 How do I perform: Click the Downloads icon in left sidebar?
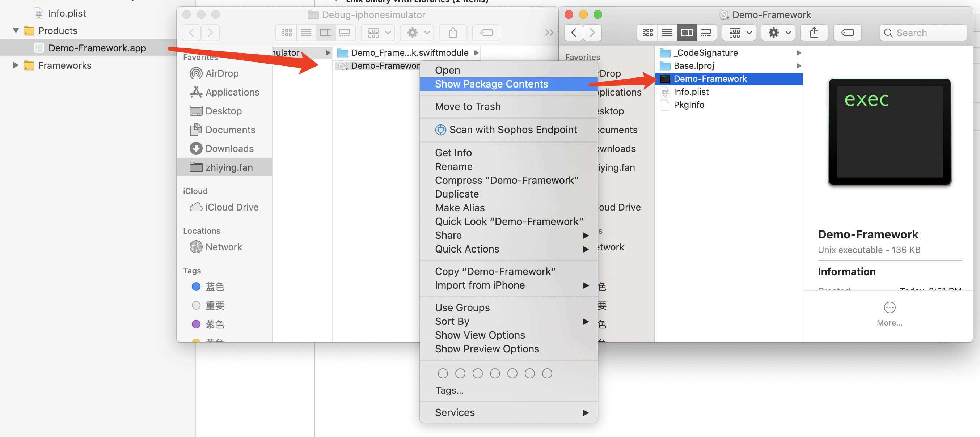click(196, 149)
